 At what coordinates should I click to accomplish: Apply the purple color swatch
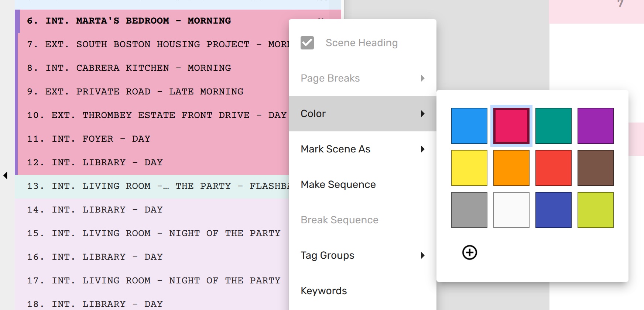click(x=595, y=126)
